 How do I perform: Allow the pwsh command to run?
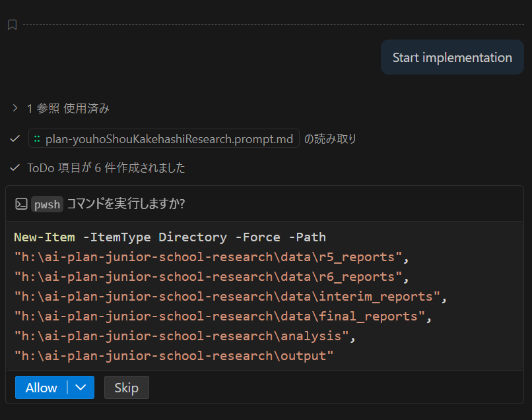42,388
